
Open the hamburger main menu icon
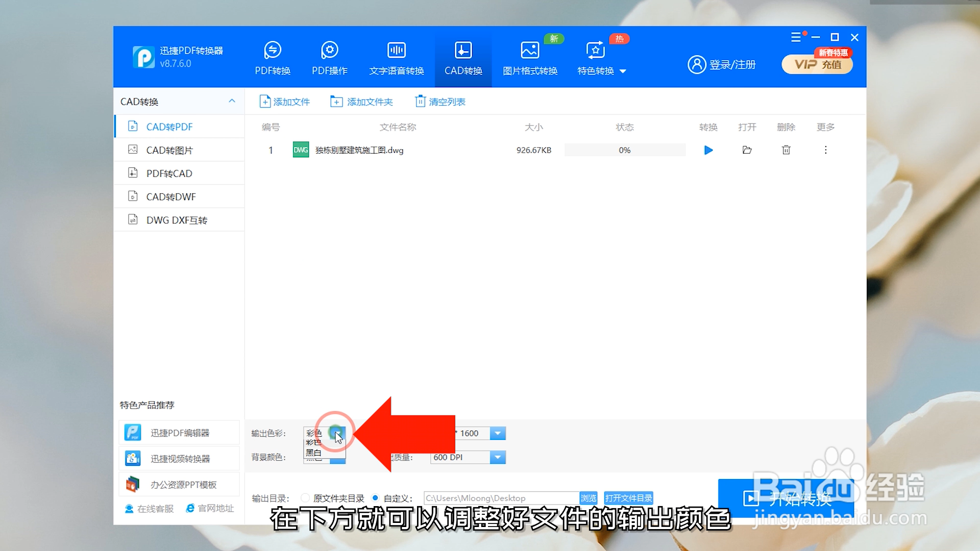796,37
